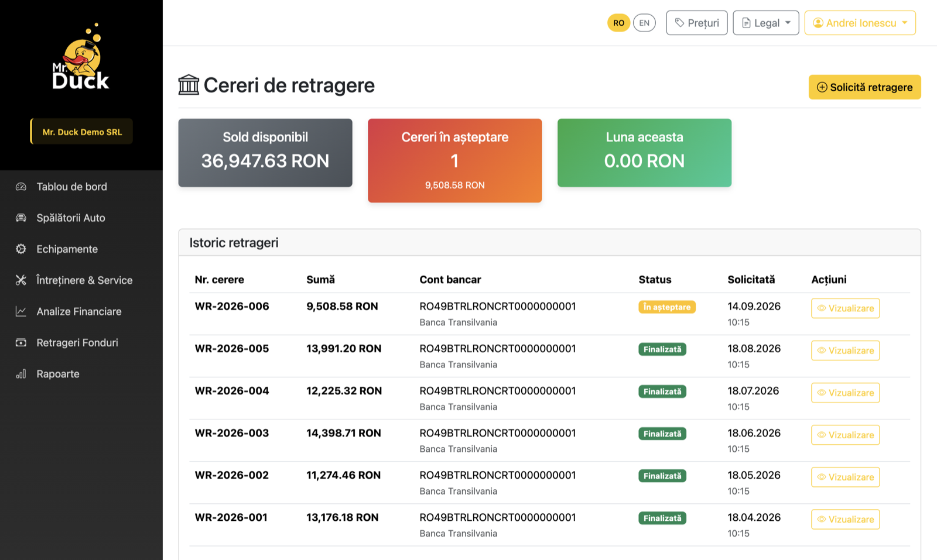Open Echipamente in sidebar

click(81, 249)
